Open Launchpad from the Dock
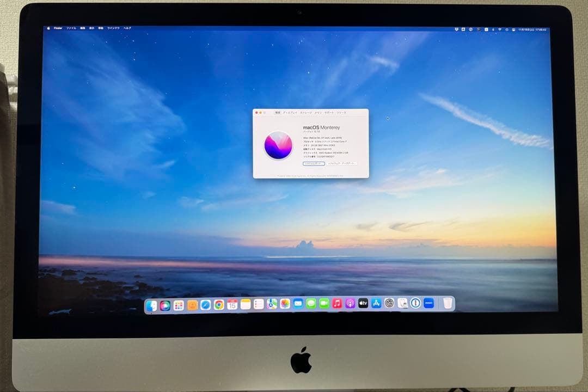 click(177, 304)
